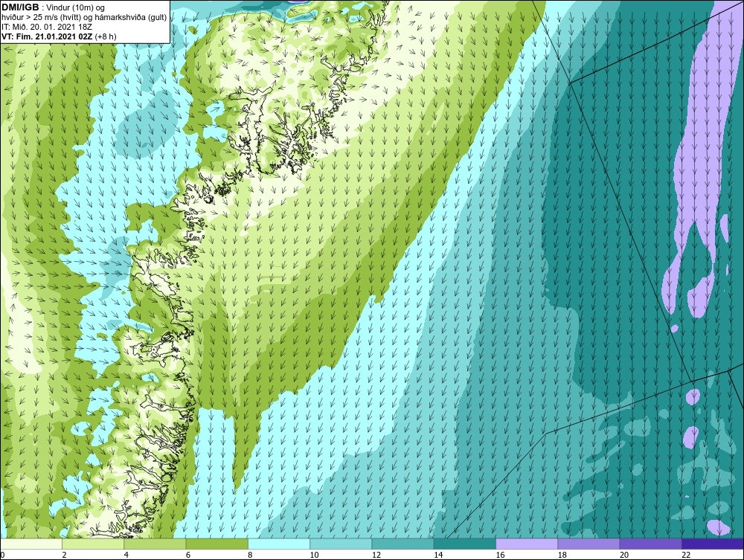Click the 'hviður > 25 m/s' description line
This screenshot has width=744, height=560.
[x=84, y=17]
